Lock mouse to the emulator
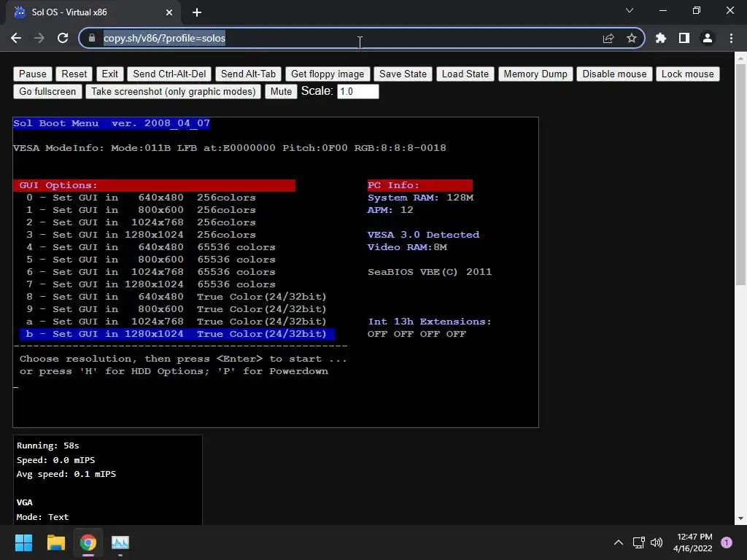747x560 pixels. pyautogui.click(x=687, y=74)
